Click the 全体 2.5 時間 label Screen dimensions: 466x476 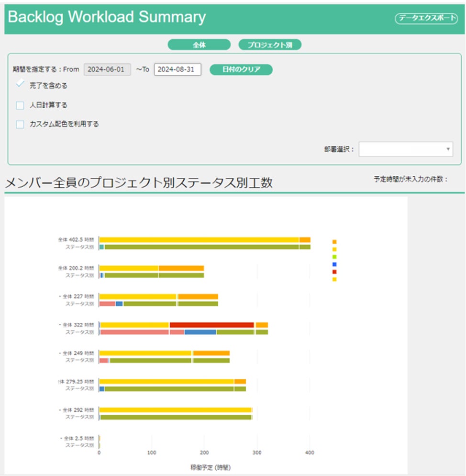(79, 438)
